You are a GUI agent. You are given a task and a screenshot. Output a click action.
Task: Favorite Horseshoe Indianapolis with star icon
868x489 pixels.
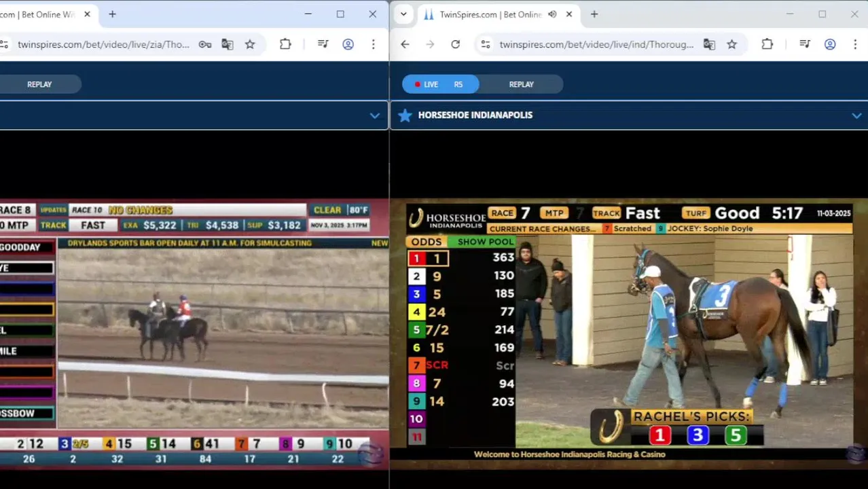(x=405, y=115)
